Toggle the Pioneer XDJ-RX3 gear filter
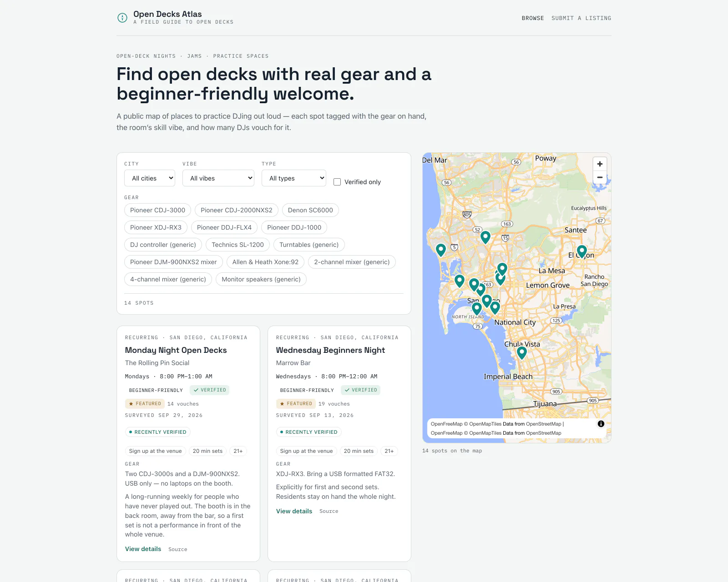Screen dimensions: 728x582 (156, 227)
